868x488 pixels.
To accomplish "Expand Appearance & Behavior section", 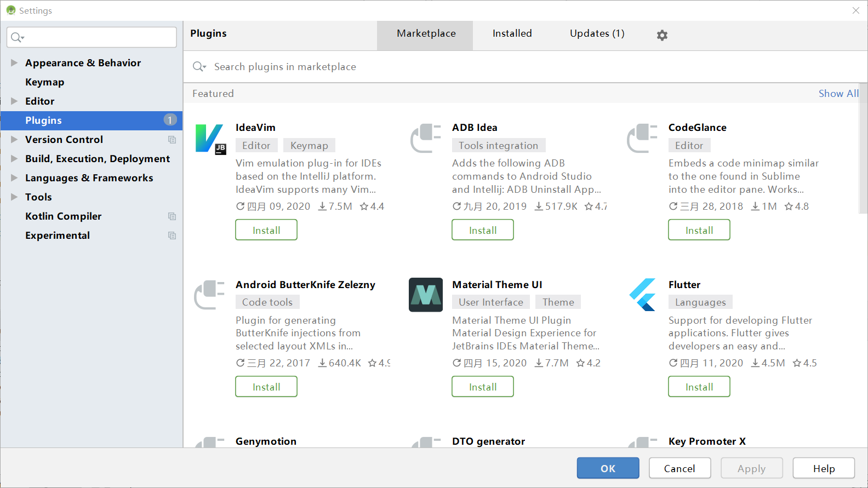I will pos(14,63).
